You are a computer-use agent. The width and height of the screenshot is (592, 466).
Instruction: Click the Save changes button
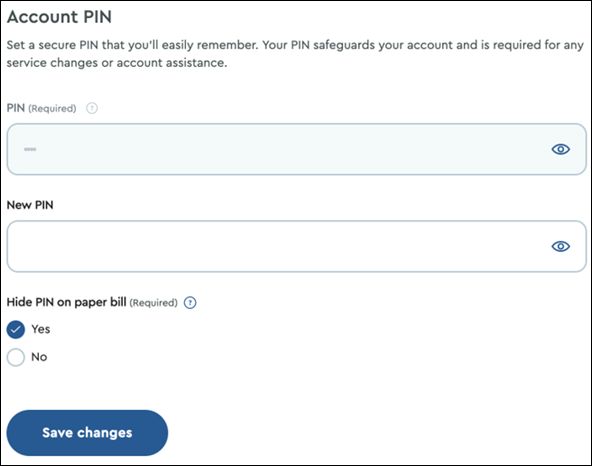(x=87, y=433)
